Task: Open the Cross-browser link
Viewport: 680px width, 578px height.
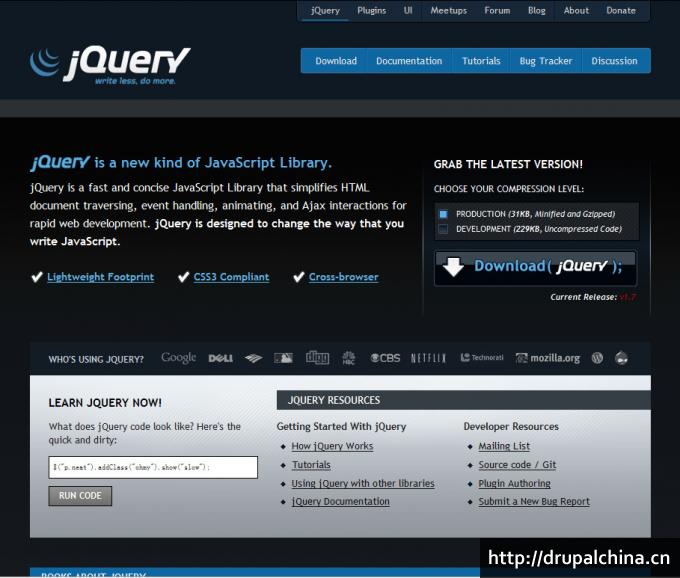Action: pyautogui.click(x=343, y=277)
